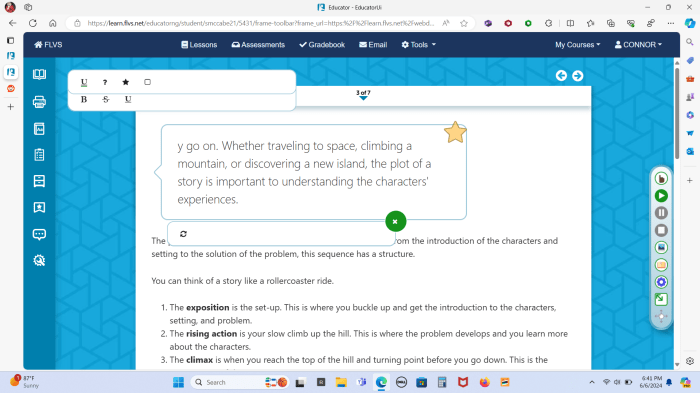Click the orange book reader tool
Viewport: 700px width, 393px height.
661,265
